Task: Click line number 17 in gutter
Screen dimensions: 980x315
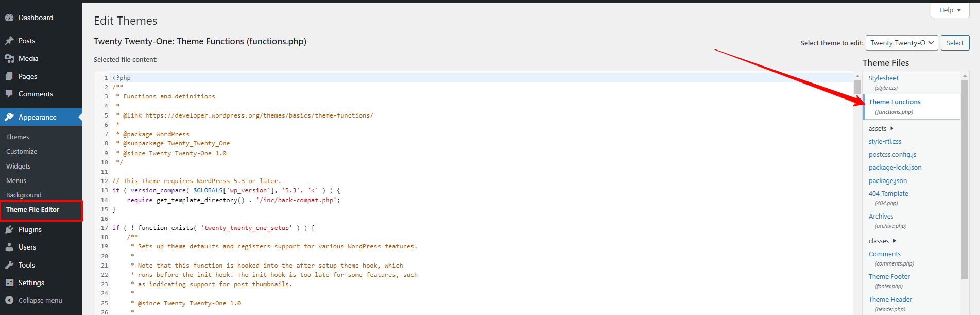Action: 105,228
